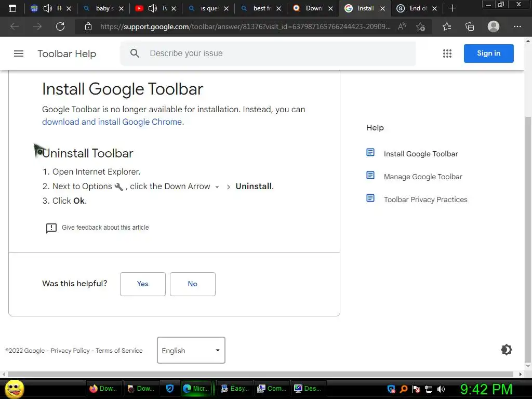Open the browser profile avatar
532x399 pixels.
494,26
